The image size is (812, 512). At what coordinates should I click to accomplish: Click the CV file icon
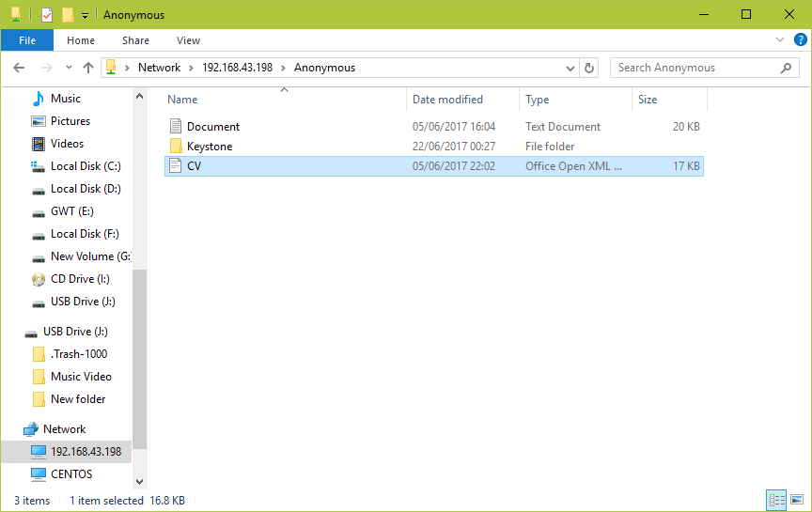(176, 165)
